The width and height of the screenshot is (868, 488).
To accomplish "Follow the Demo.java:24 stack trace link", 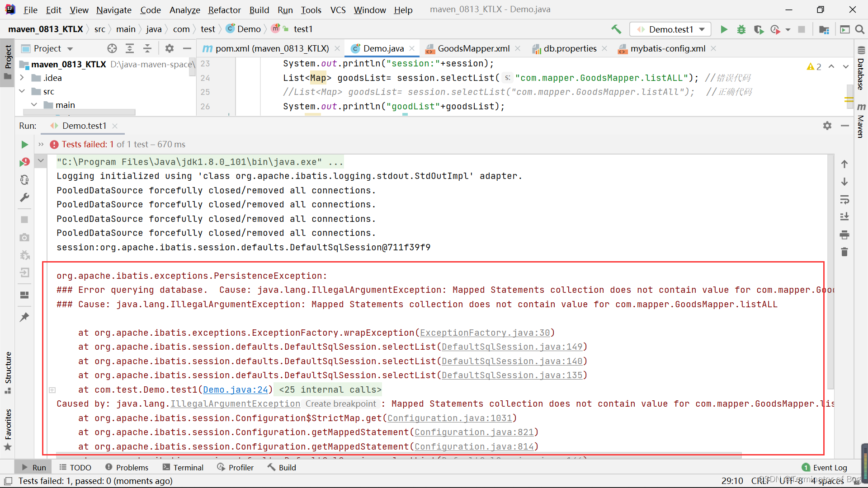I will point(236,390).
